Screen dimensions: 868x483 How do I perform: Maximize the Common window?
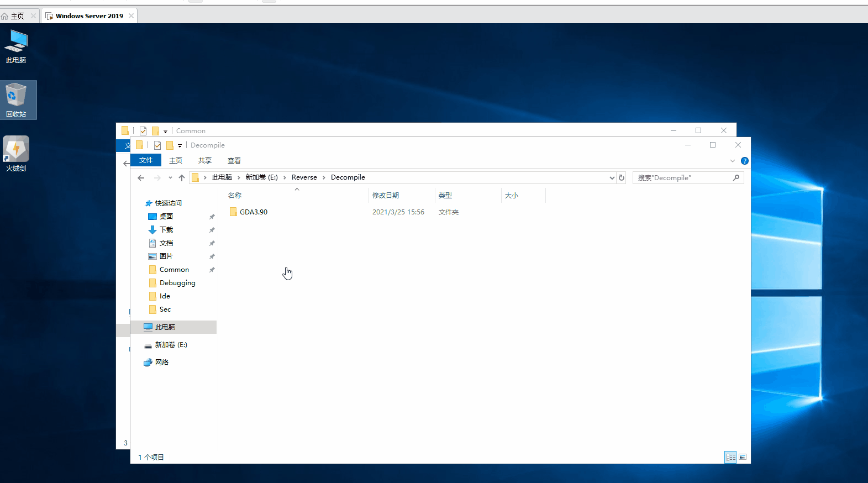point(698,130)
